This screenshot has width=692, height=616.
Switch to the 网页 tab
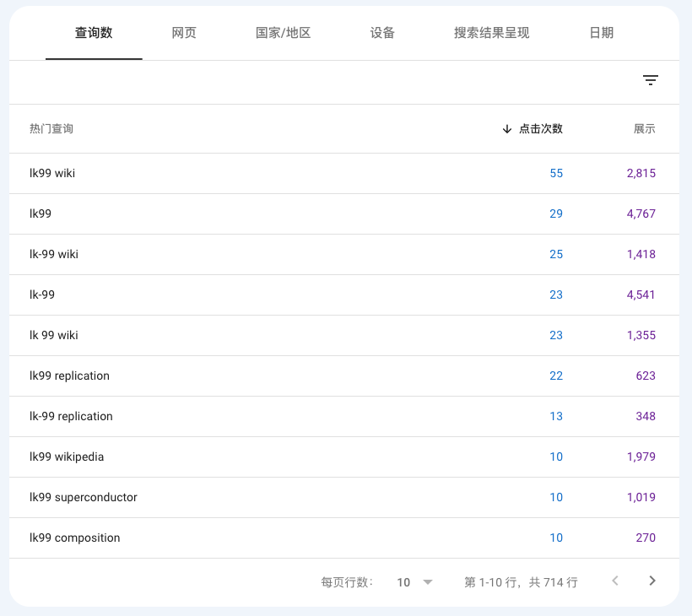click(183, 33)
